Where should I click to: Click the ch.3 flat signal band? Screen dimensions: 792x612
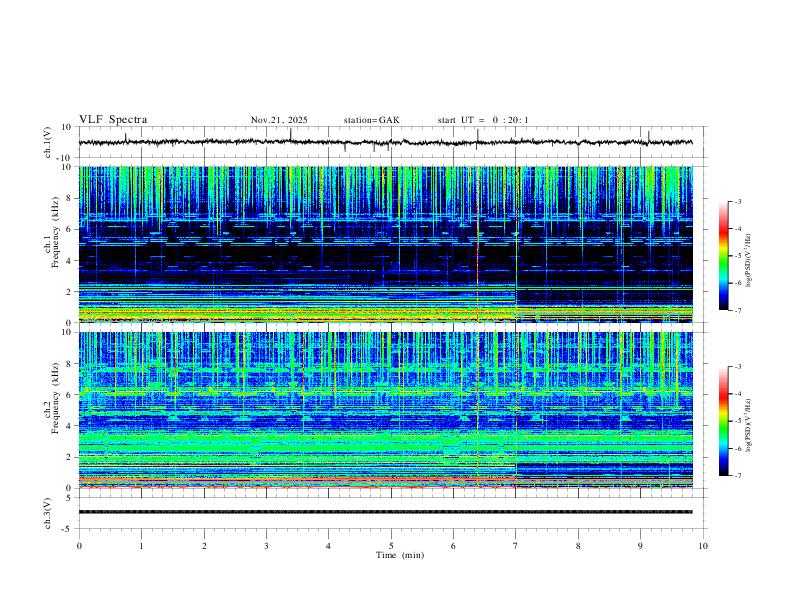click(x=385, y=512)
